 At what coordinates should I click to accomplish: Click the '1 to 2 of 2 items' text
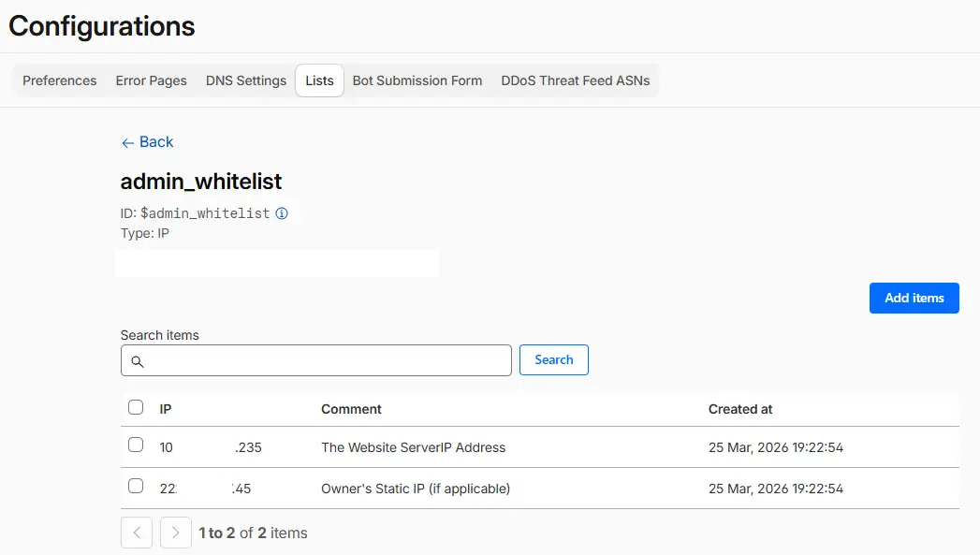[x=253, y=533]
